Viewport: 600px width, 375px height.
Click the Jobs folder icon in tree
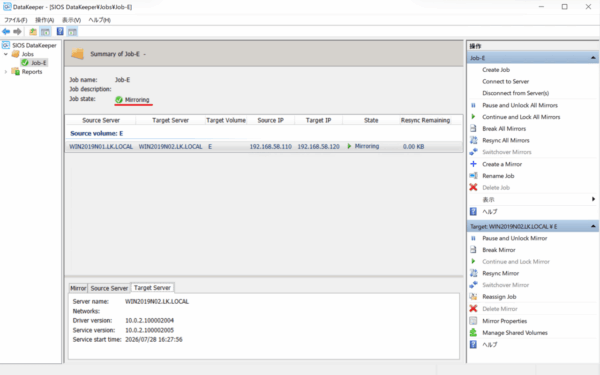pos(16,54)
